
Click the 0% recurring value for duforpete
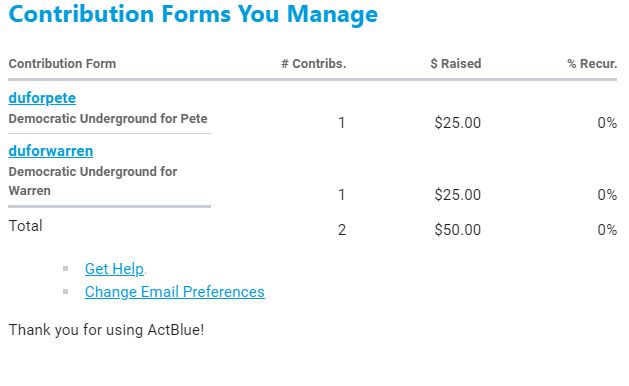pyautogui.click(x=607, y=123)
